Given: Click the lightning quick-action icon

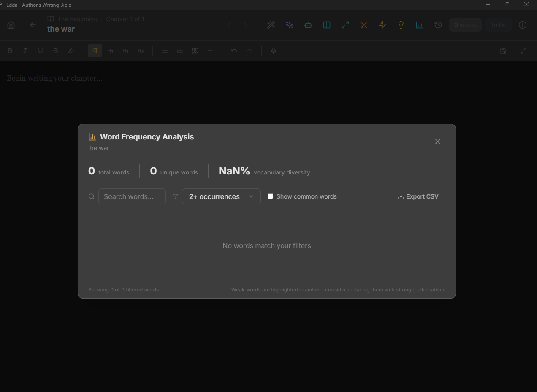Looking at the screenshot, I should point(382,25).
